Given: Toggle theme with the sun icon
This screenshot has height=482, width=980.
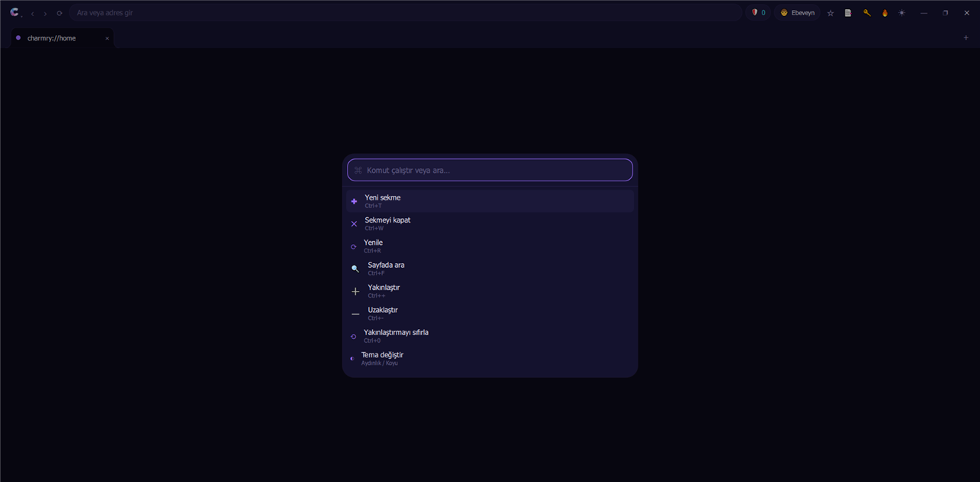Looking at the screenshot, I should tap(902, 13).
